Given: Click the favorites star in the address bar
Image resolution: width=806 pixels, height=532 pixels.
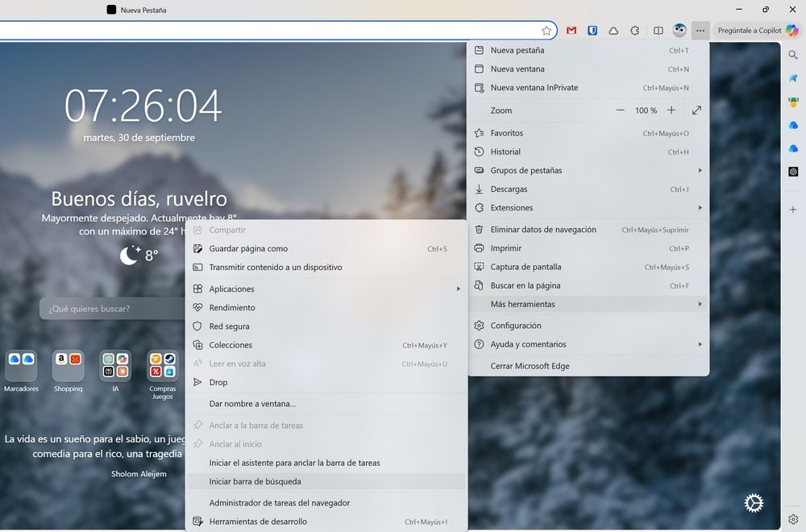Looking at the screenshot, I should click(546, 31).
